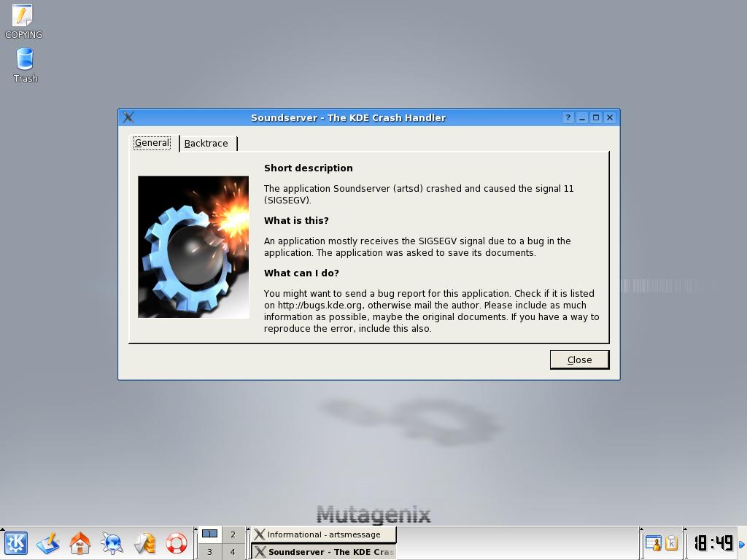Switch to the Backtrace tab
Image resolution: width=747 pixels, height=560 pixels.
206,144
